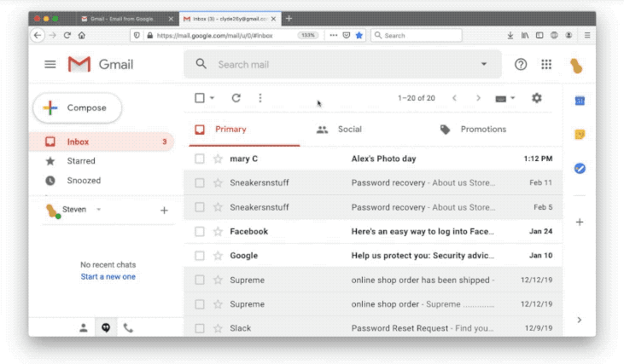Click the browser Search box
624x364 pixels.
tap(417, 35)
